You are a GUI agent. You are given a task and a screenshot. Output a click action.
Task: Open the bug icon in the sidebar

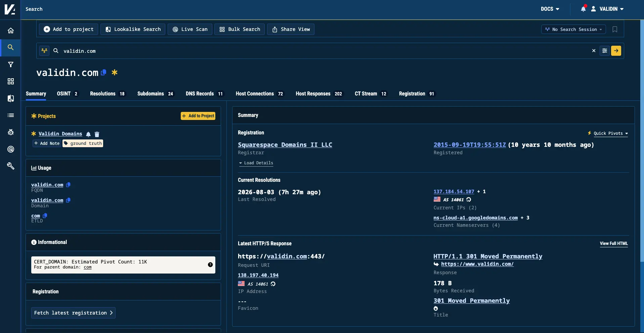tap(11, 132)
